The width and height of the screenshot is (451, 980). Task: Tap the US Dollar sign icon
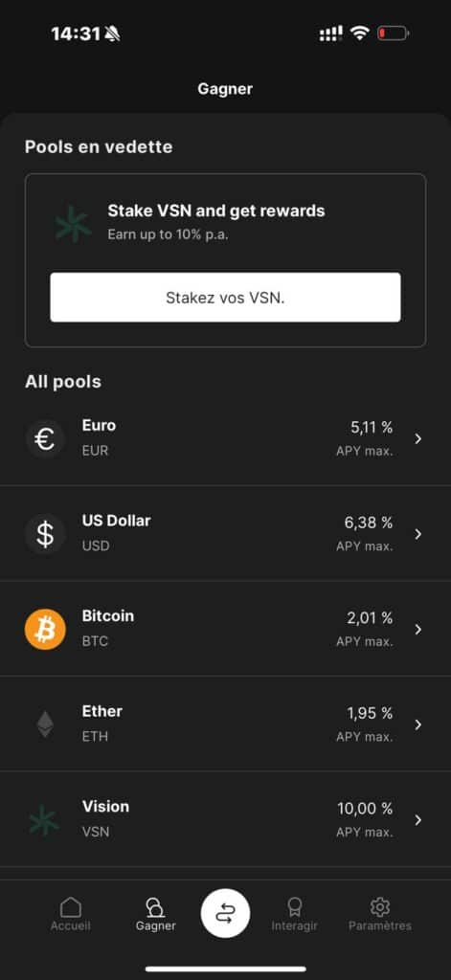[x=45, y=534]
